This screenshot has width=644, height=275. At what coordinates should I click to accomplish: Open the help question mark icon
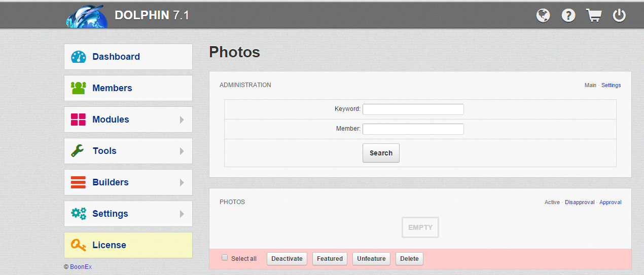[x=568, y=16]
